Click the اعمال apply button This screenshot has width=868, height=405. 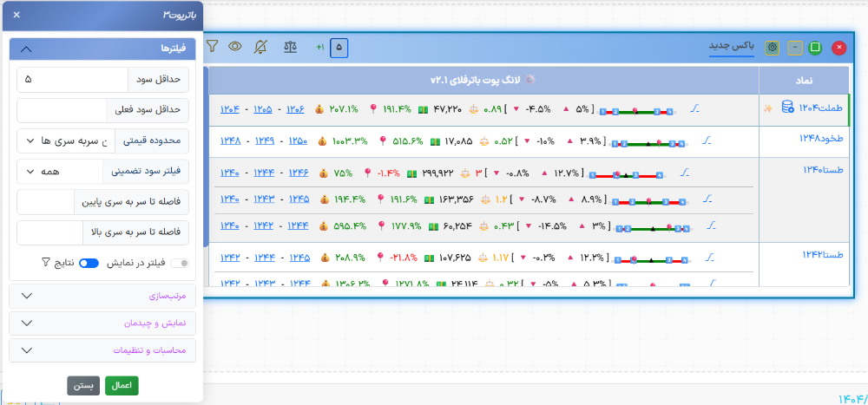(x=122, y=386)
